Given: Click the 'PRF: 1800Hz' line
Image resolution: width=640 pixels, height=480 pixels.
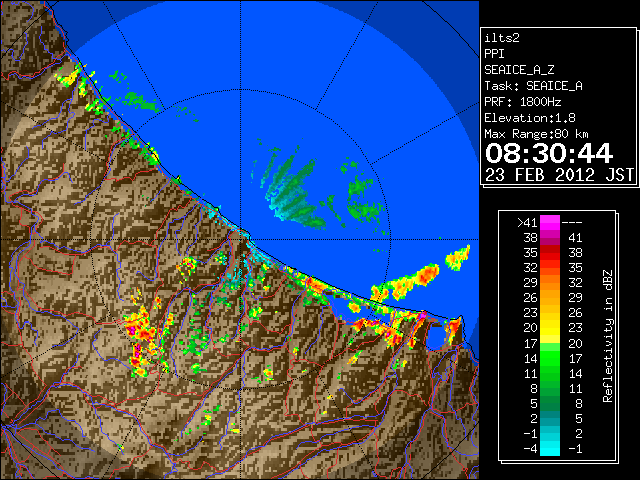Looking at the screenshot, I should [523, 102].
